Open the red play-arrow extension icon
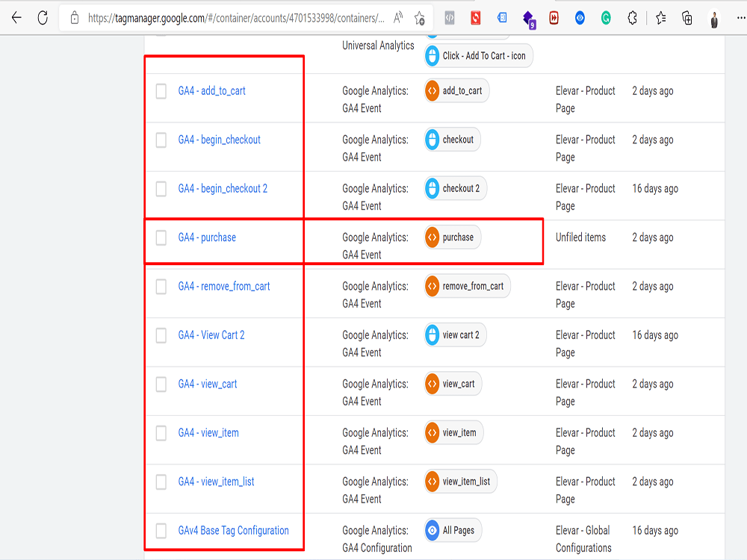This screenshot has width=747, height=560. click(554, 18)
